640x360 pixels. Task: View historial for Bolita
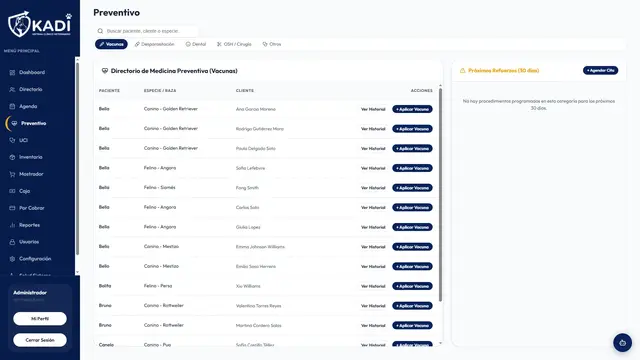(373, 286)
